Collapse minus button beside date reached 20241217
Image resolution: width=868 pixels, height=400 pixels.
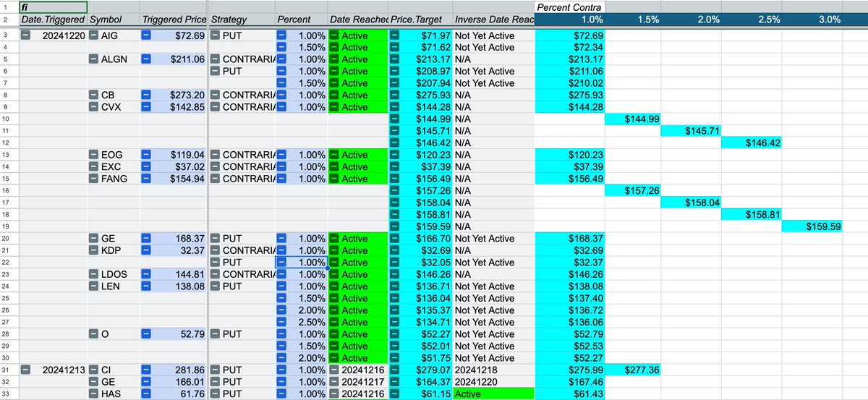[x=334, y=381]
